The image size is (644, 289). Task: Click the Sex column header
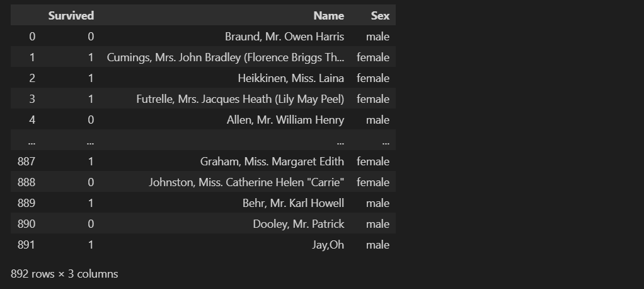tap(380, 16)
